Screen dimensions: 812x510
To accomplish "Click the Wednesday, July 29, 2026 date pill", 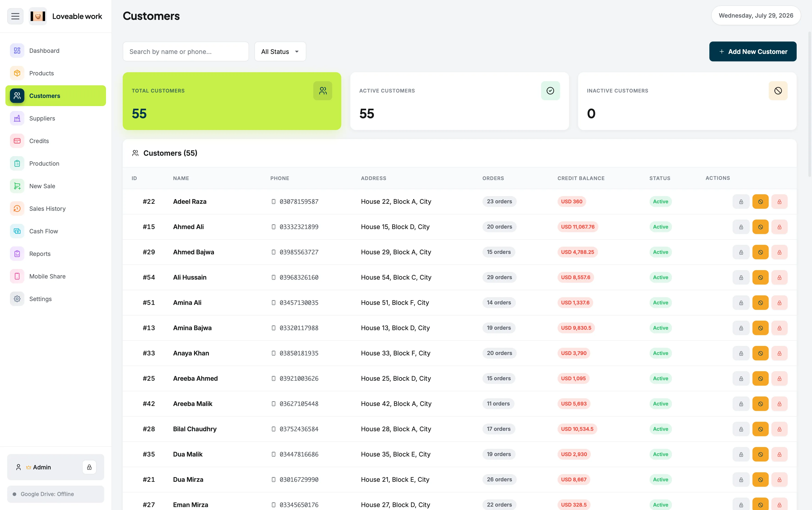I will [756, 16].
